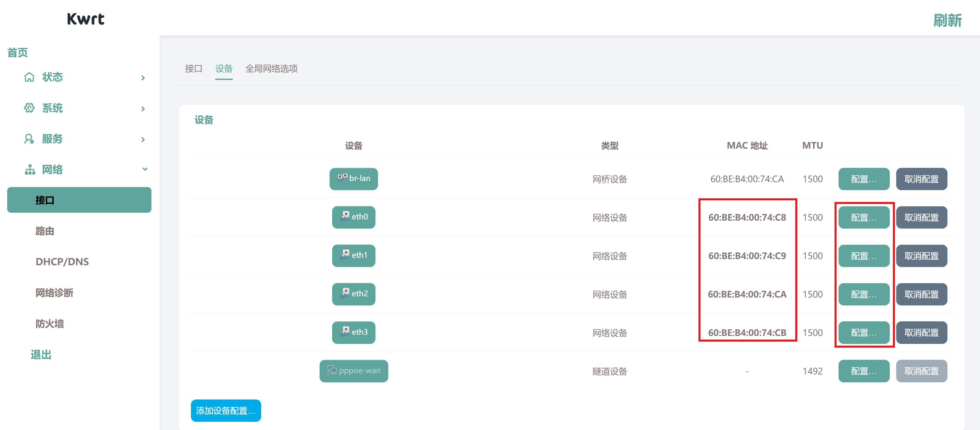Switch to the 全局网络选项 tab

click(x=271, y=68)
